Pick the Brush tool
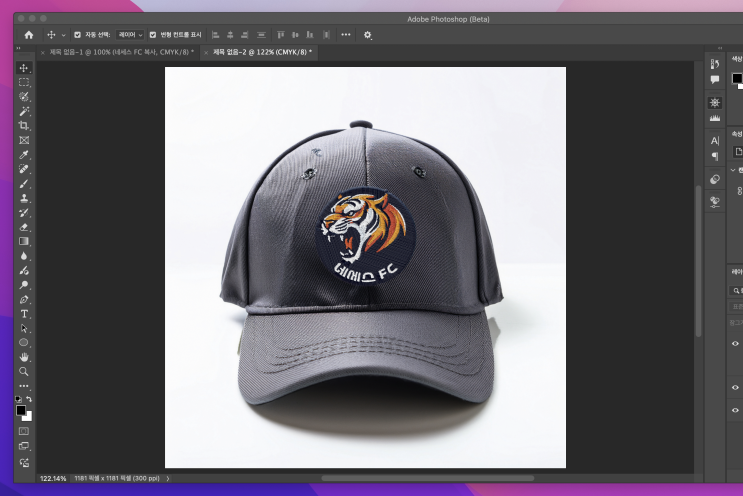This screenshot has height=496, width=743. (x=24, y=184)
